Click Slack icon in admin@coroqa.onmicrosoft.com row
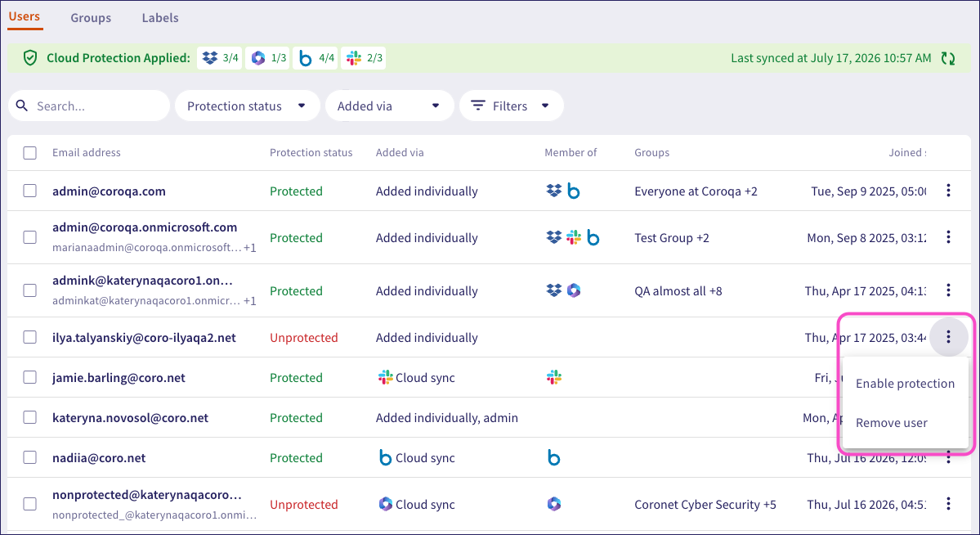 [x=573, y=238]
